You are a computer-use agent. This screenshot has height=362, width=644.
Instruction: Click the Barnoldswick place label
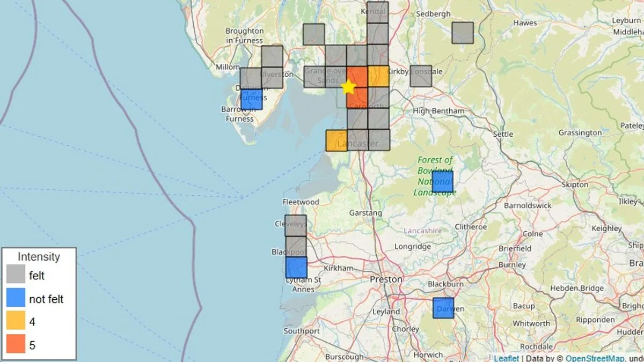(528, 205)
